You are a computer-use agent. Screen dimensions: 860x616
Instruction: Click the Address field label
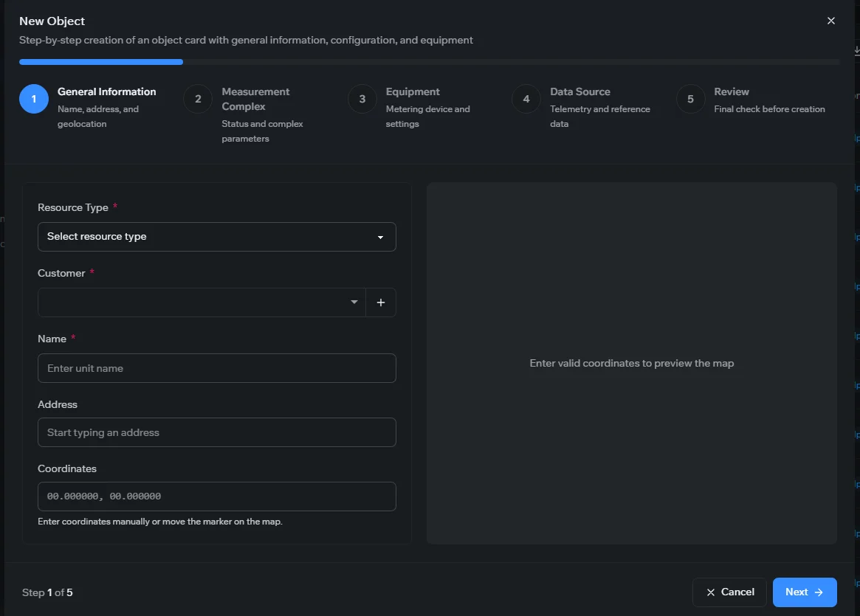[x=58, y=404]
